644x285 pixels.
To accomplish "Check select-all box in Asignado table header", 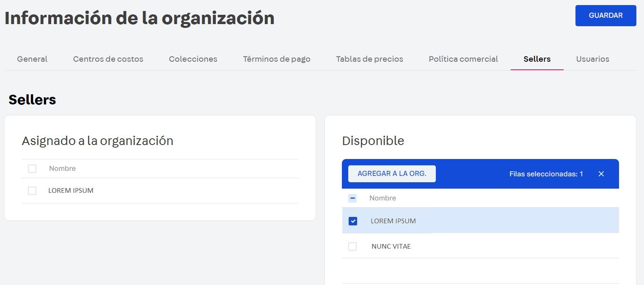I will pos(32,169).
